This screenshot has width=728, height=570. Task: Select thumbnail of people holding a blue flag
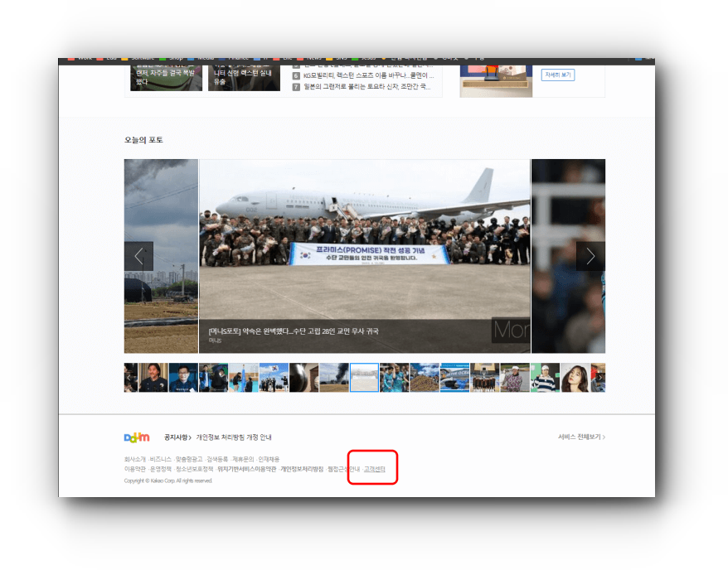244,378
